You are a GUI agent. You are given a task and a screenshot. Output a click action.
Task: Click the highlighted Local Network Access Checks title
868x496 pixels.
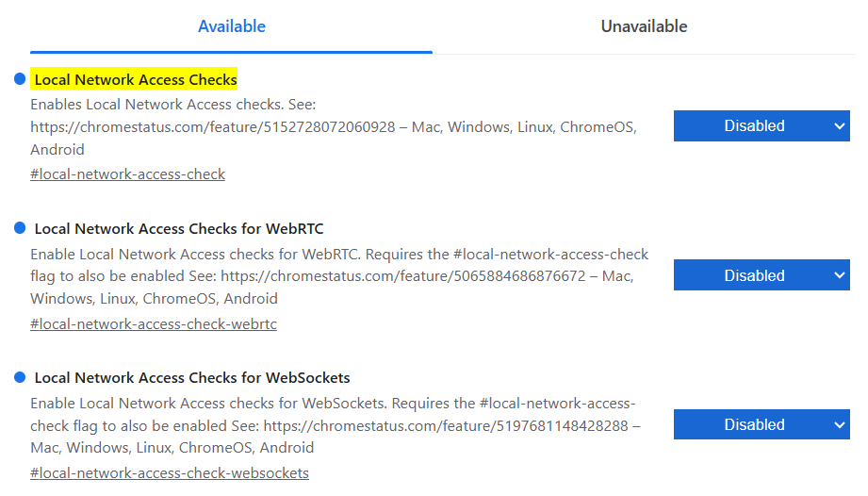(x=135, y=80)
